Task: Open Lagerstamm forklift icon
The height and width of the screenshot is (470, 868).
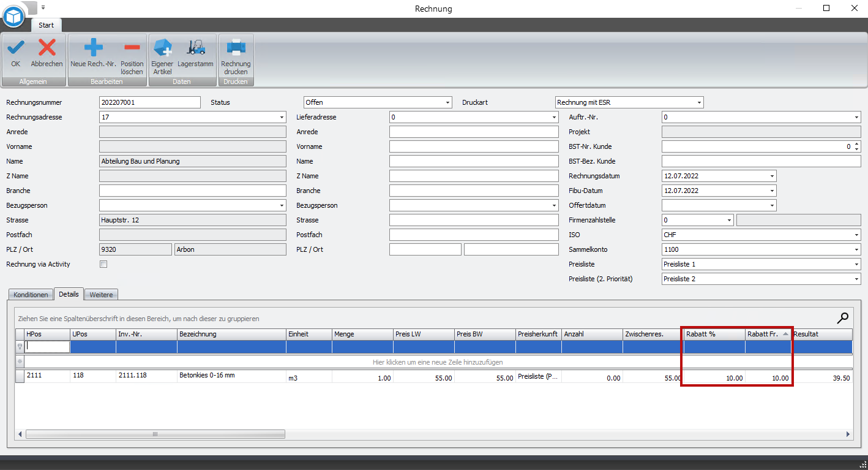Action: pyautogui.click(x=195, y=48)
